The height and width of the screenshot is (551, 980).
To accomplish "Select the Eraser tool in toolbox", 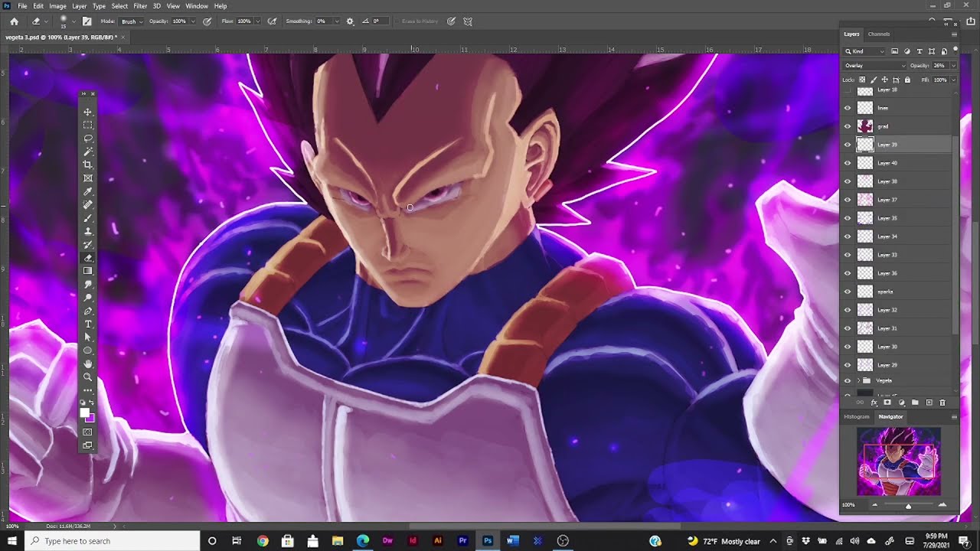I will click(x=87, y=258).
